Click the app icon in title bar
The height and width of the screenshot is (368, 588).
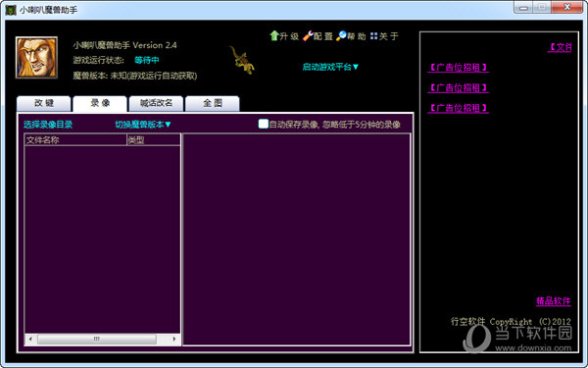point(11,10)
